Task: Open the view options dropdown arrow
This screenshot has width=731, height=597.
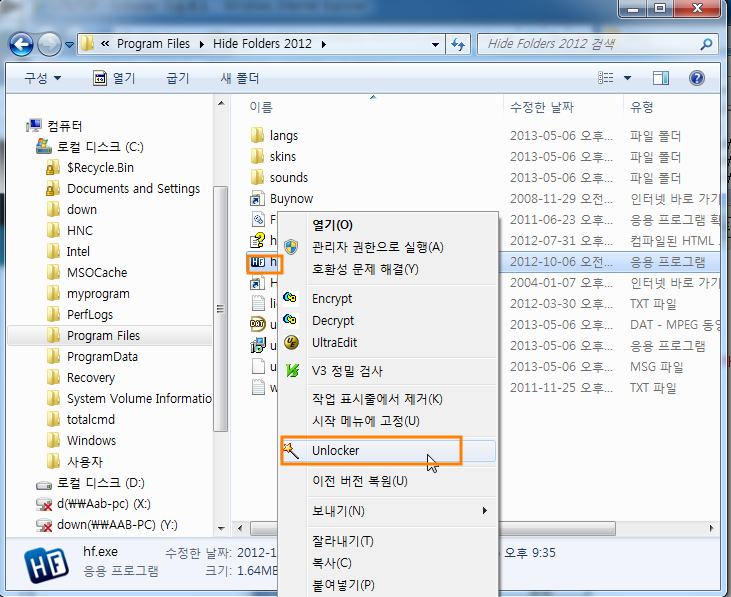Action: [x=628, y=78]
